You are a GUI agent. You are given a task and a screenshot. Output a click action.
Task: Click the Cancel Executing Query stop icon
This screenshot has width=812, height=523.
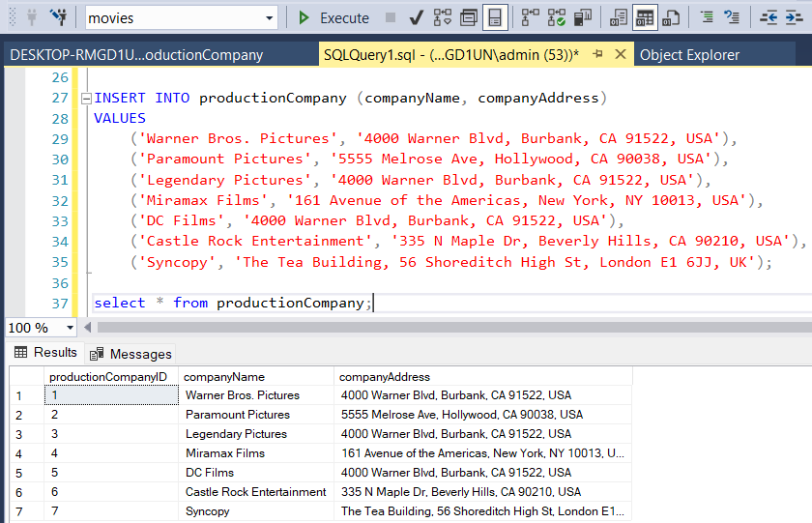pyautogui.click(x=391, y=17)
